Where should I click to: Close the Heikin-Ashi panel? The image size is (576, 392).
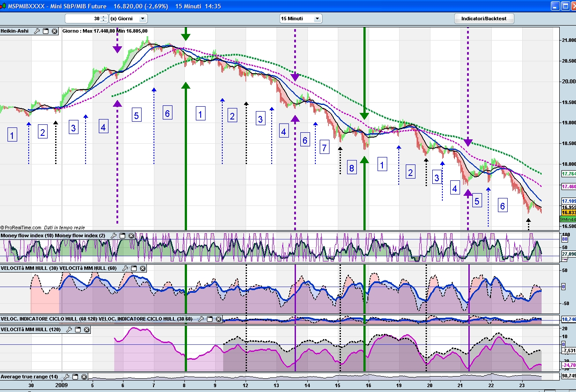(x=54, y=31)
